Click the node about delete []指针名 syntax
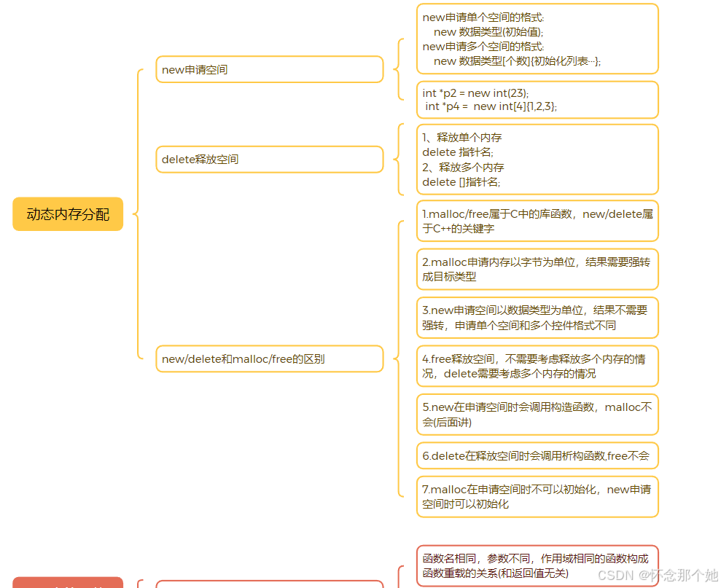This screenshot has height=588, width=721. click(x=537, y=160)
